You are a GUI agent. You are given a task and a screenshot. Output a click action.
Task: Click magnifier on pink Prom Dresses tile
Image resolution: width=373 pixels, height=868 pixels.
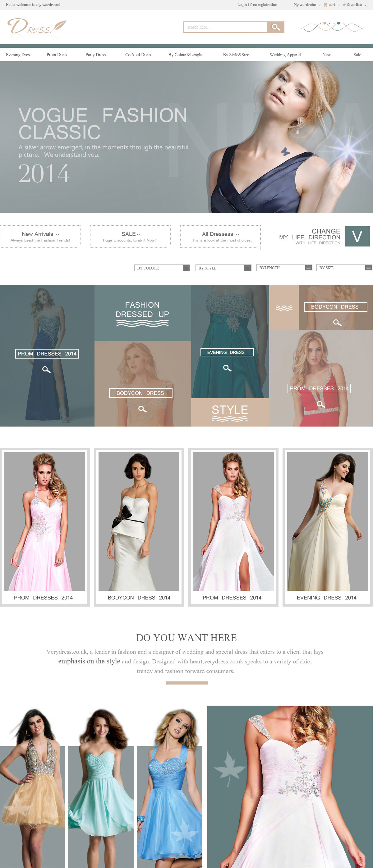[x=320, y=404]
